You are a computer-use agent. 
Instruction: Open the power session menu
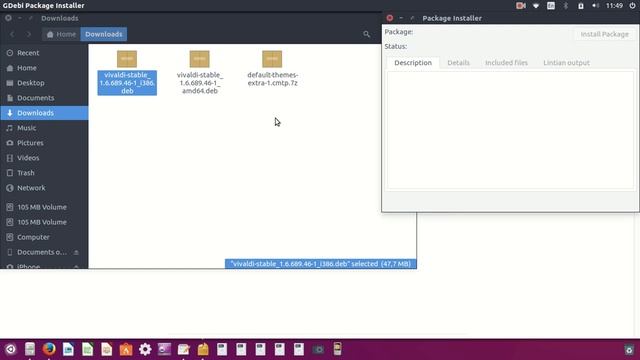632,6
